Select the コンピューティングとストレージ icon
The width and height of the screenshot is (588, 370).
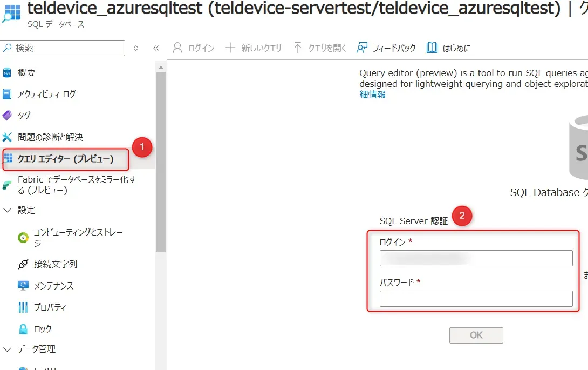tap(23, 238)
